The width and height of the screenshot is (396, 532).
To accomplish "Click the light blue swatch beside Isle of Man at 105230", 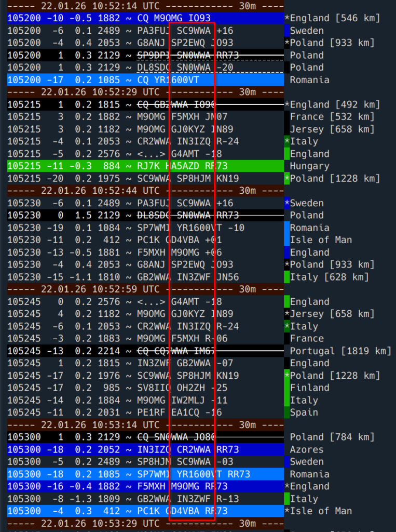I will click(287, 240).
